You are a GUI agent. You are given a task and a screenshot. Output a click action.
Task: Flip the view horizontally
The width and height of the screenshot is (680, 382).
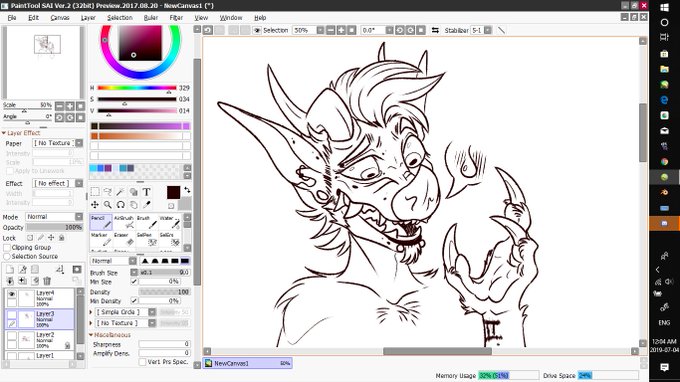click(435, 30)
